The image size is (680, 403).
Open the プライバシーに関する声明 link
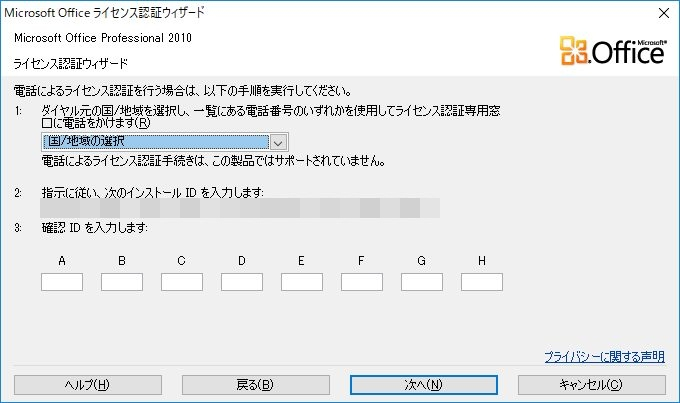(x=604, y=356)
